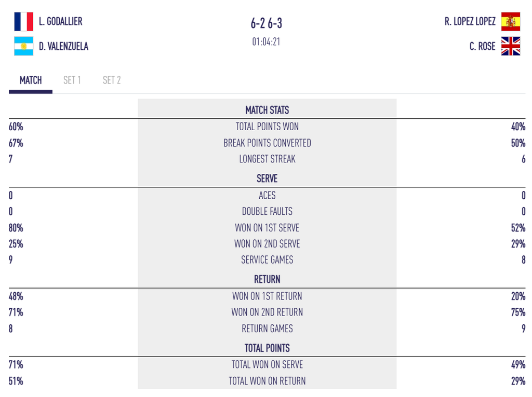Click the WON ON 1ST SERVE row label
532x397 pixels.
pos(267,228)
